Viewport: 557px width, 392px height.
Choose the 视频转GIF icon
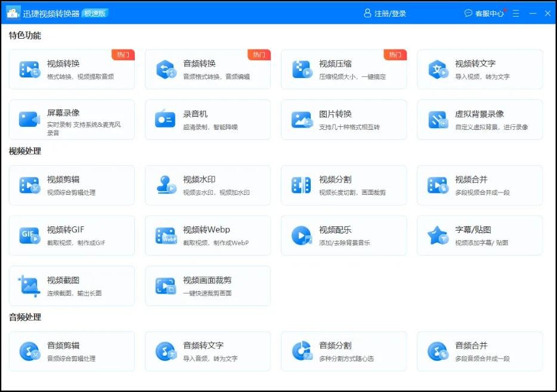(x=29, y=235)
